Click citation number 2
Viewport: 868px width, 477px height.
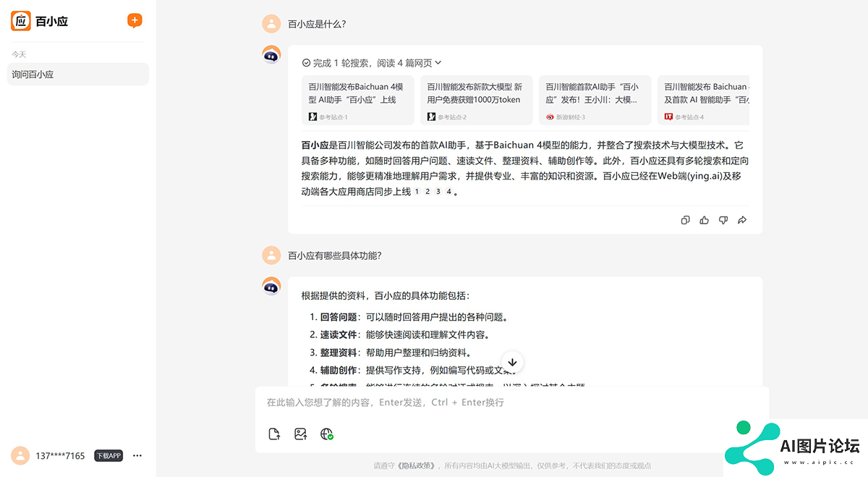pos(427,192)
